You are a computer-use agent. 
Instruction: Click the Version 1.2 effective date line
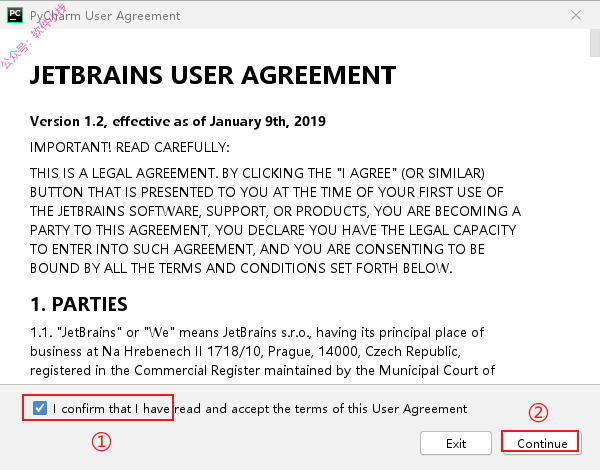(178, 121)
